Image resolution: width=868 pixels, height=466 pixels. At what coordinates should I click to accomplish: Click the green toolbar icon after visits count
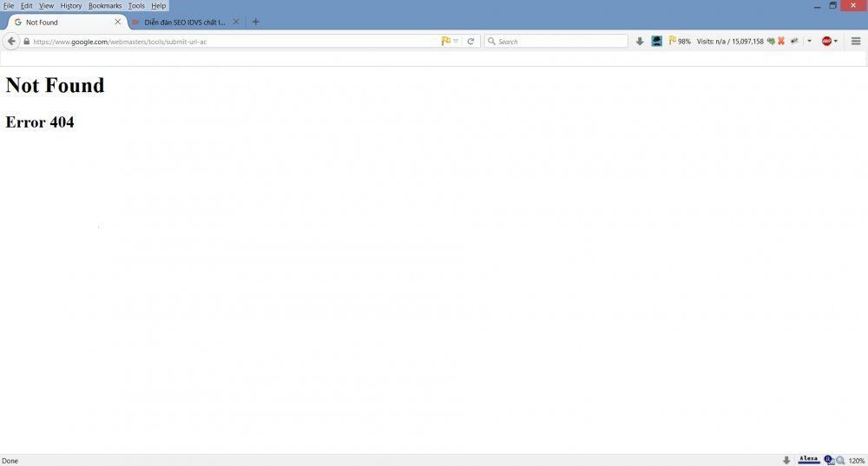pyautogui.click(x=771, y=42)
